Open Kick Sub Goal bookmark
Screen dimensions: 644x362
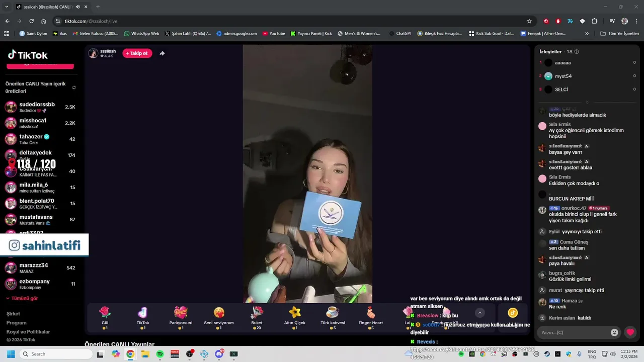492,34
